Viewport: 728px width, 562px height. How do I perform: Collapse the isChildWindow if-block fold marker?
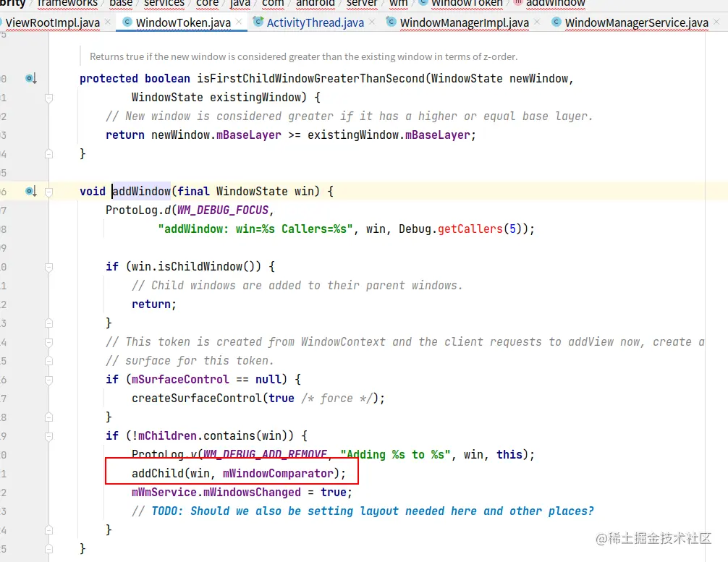(48, 267)
